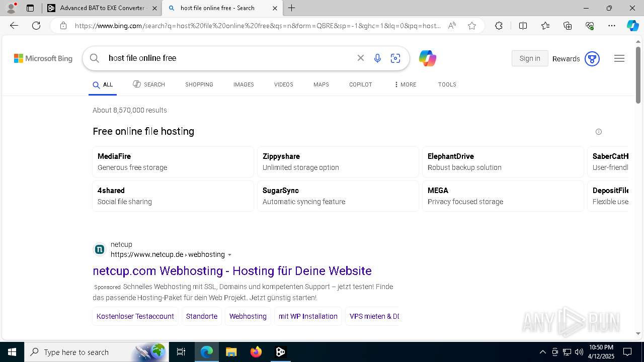The width and height of the screenshot is (644, 362).
Task: Click the taskbar search box
Action: pyautogui.click(x=97, y=352)
